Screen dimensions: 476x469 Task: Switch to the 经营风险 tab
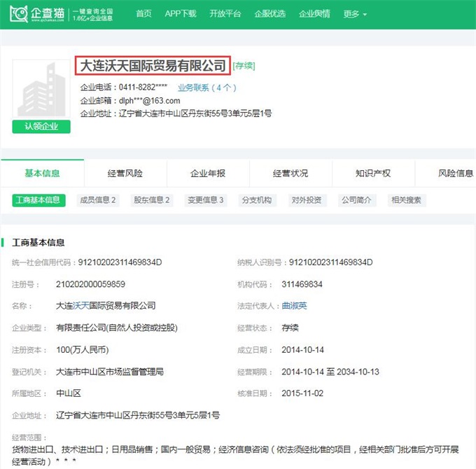tap(125, 174)
